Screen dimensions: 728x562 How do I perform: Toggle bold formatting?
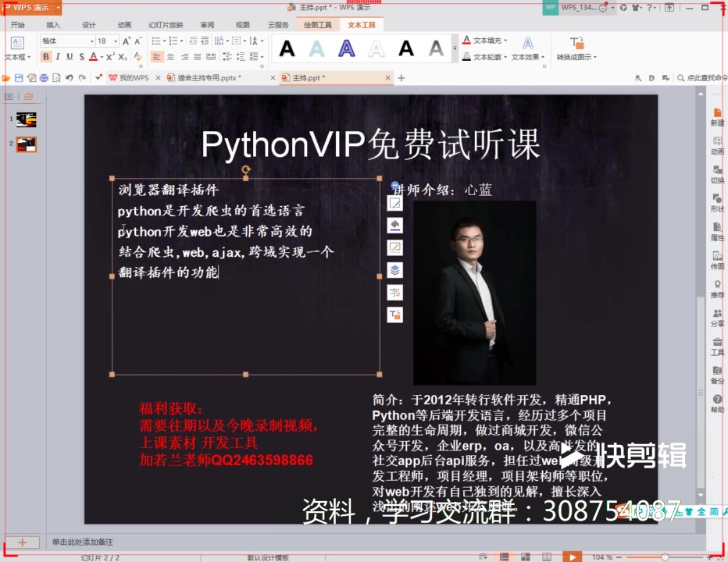[46, 56]
